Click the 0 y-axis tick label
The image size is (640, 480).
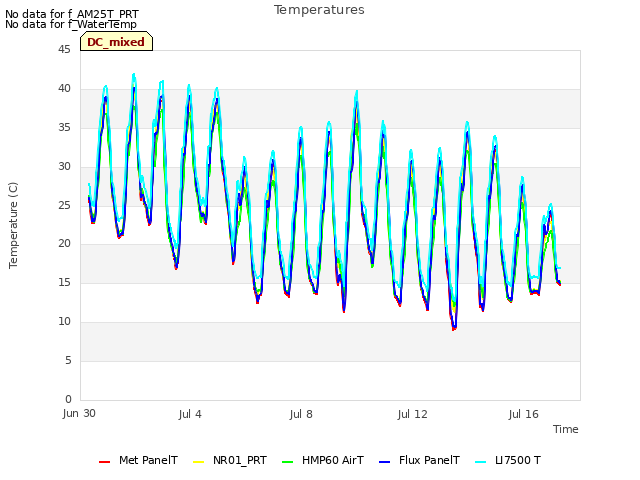(68, 399)
